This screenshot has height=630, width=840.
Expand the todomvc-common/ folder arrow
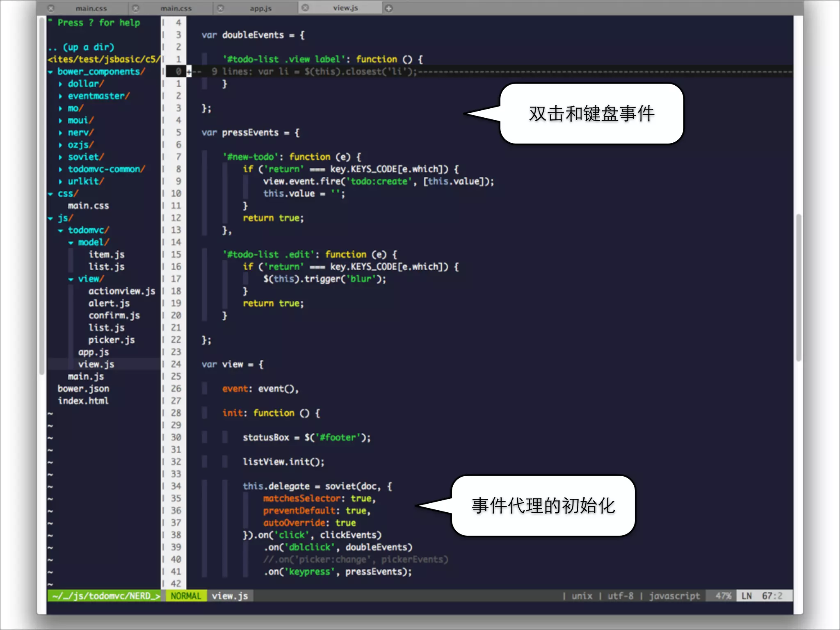coord(61,169)
